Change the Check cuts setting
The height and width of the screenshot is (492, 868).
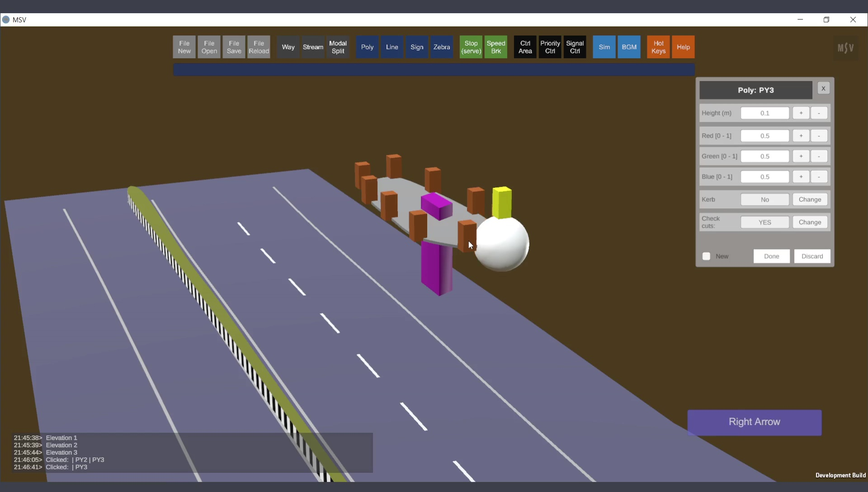click(x=810, y=222)
